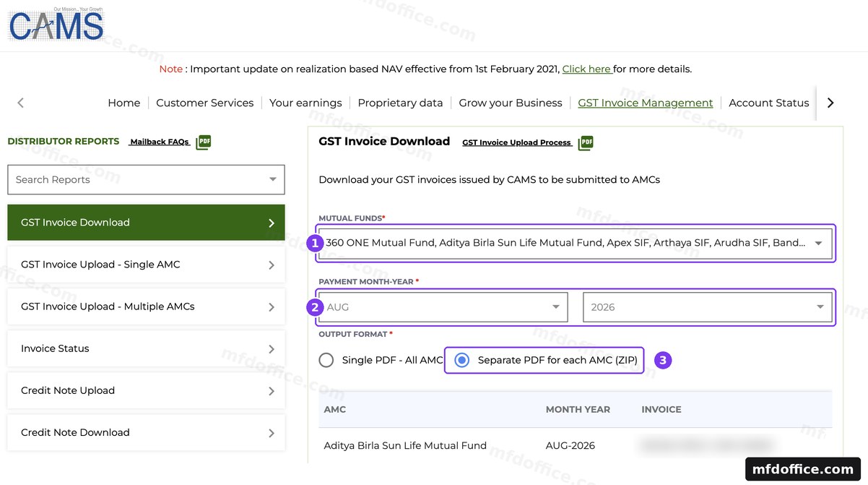Screen dimensions: 868x485
Task: Select GST Invoice Upload - Multiple AMCs report
Action: pos(146,306)
